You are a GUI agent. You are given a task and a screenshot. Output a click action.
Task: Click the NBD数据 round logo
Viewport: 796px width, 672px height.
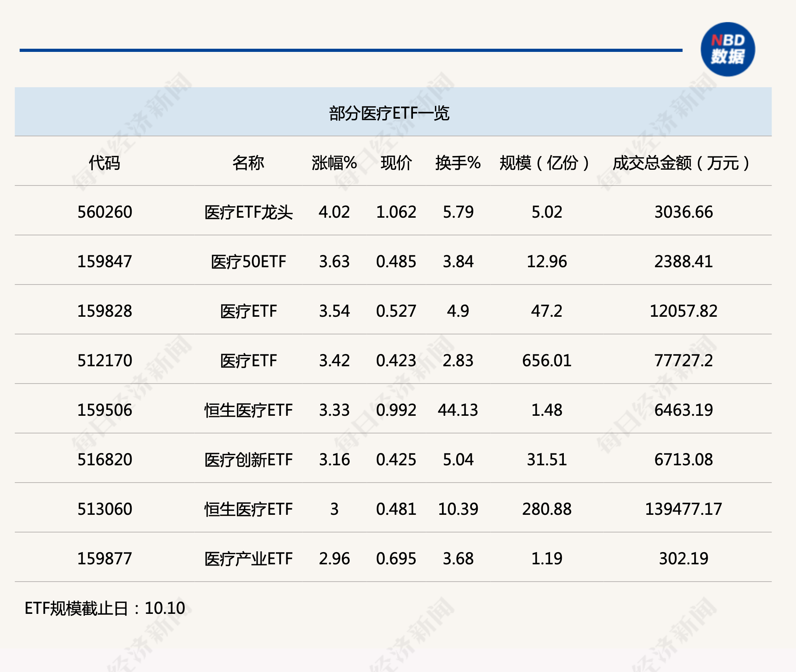[x=728, y=50]
